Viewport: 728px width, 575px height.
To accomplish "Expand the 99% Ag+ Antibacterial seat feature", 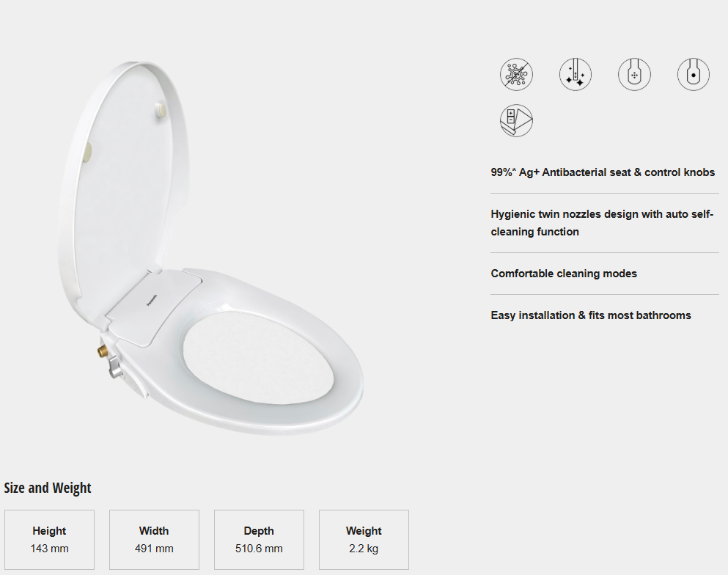I will [603, 172].
